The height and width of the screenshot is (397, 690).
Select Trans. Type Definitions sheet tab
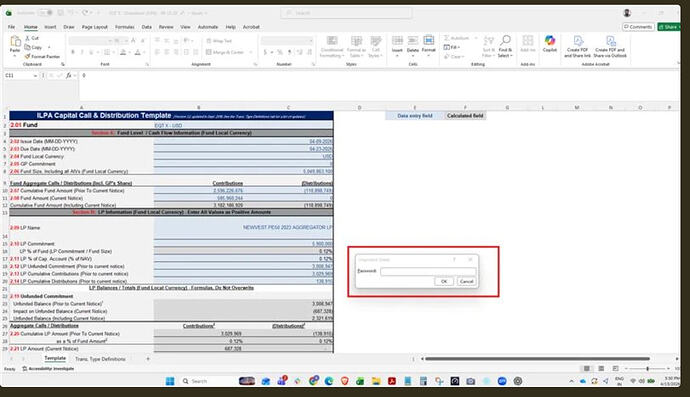[100, 359]
